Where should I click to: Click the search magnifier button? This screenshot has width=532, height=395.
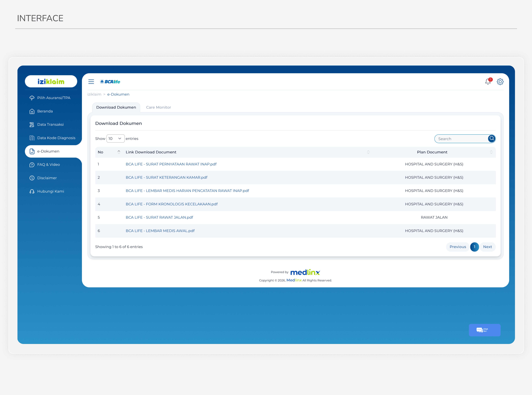(491, 138)
